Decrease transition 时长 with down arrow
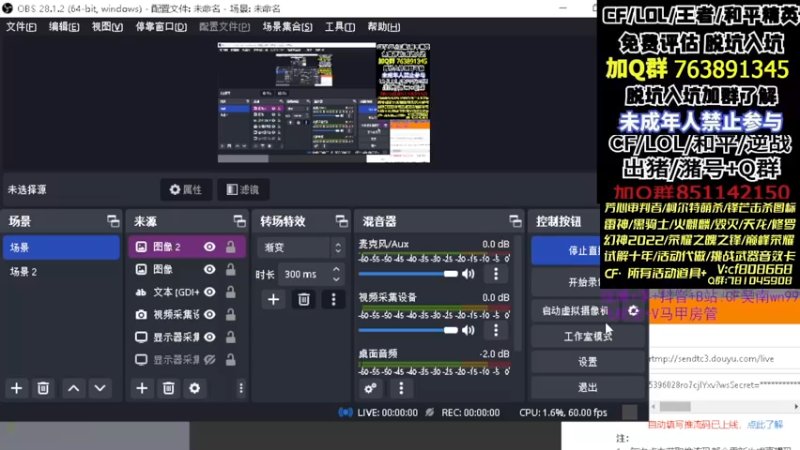The image size is (800, 450). coord(336,279)
